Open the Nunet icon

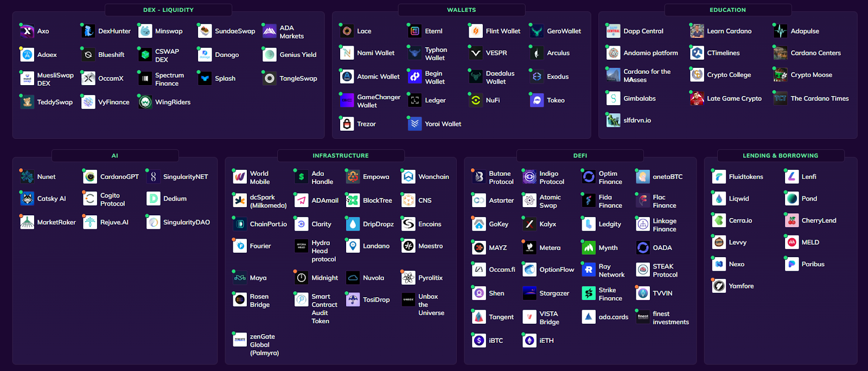(27, 177)
